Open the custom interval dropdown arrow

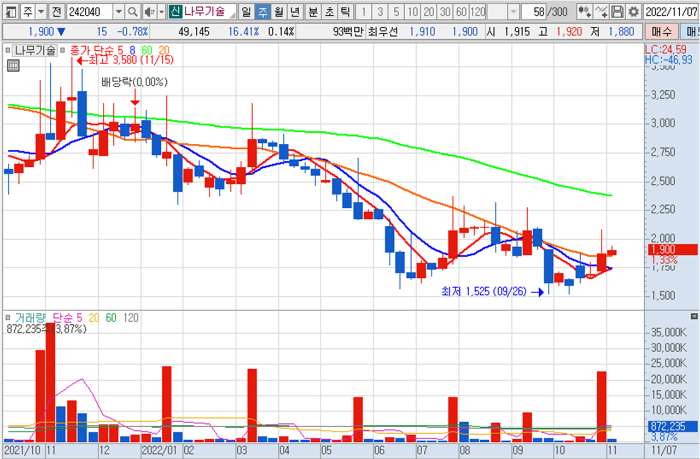pyautogui.click(x=513, y=12)
